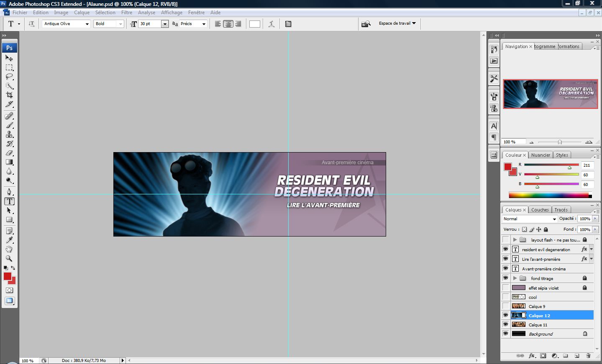
Task: Select the Eraser tool
Action: (x=9, y=153)
